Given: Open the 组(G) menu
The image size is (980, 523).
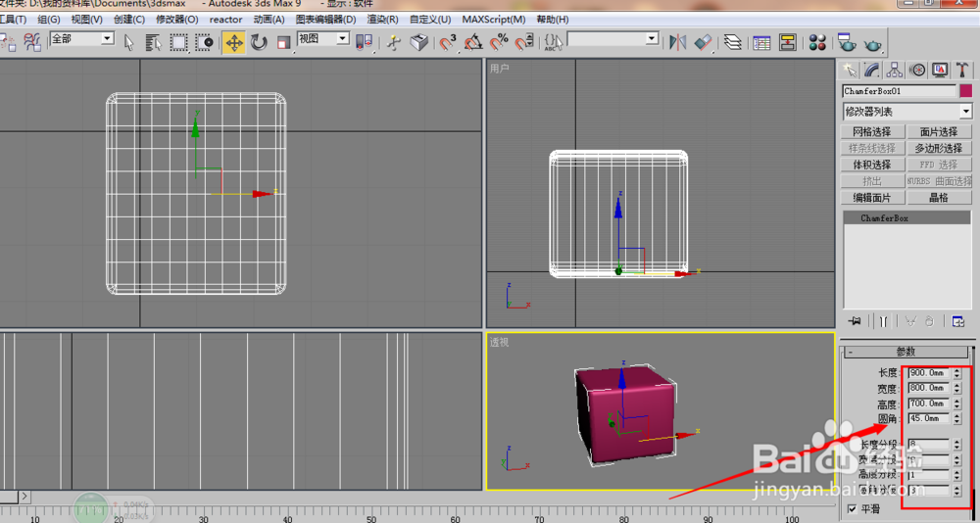Looking at the screenshot, I should pos(49,20).
